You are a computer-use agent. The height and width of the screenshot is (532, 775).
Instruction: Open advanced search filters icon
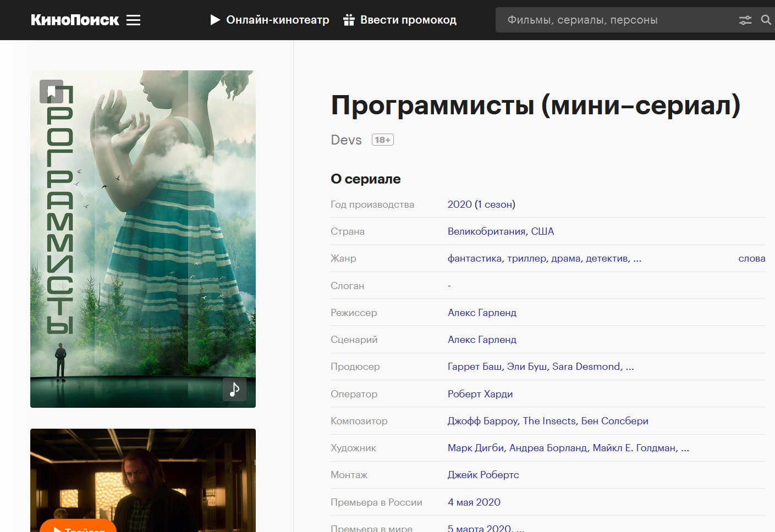745,20
